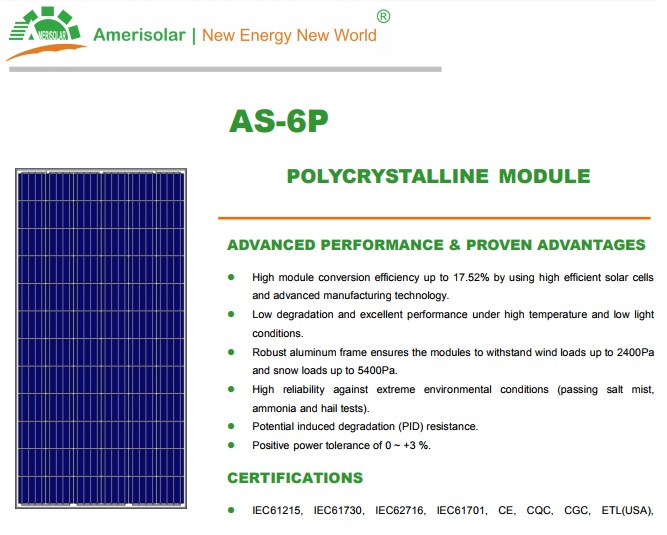Select the "Amerisolar" brand name text

[140, 35]
